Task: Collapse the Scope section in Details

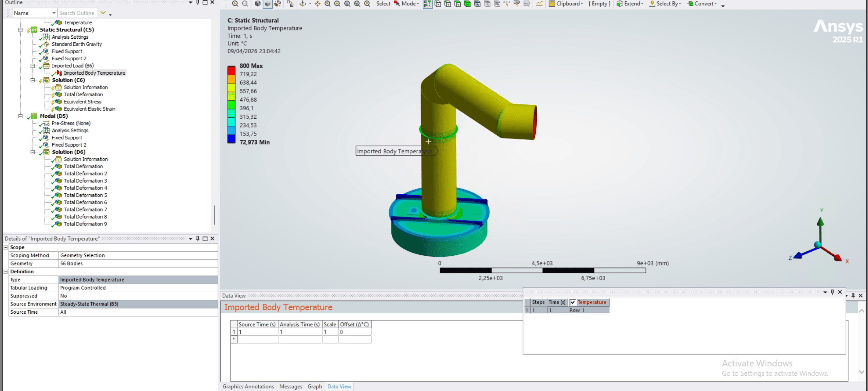Action: (x=6, y=248)
